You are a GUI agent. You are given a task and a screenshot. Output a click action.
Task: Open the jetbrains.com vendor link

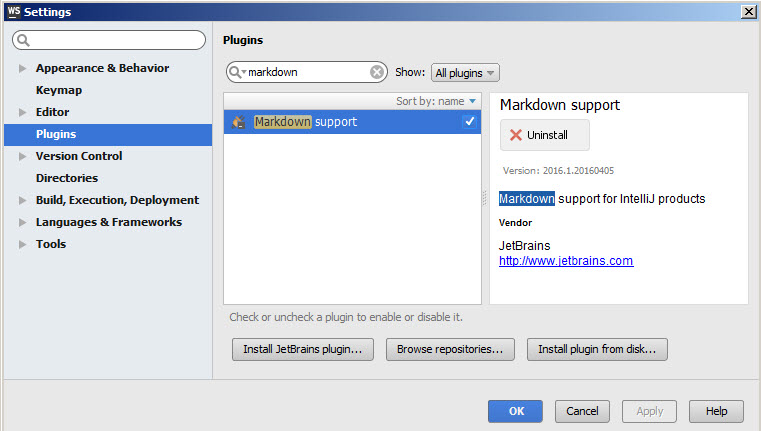pos(566,261)
